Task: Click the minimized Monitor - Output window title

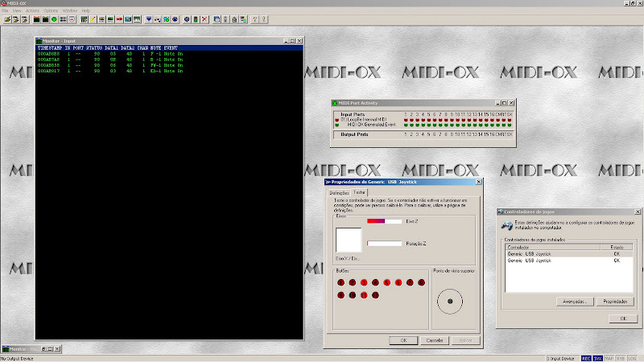Action: (x=24, y=349)
